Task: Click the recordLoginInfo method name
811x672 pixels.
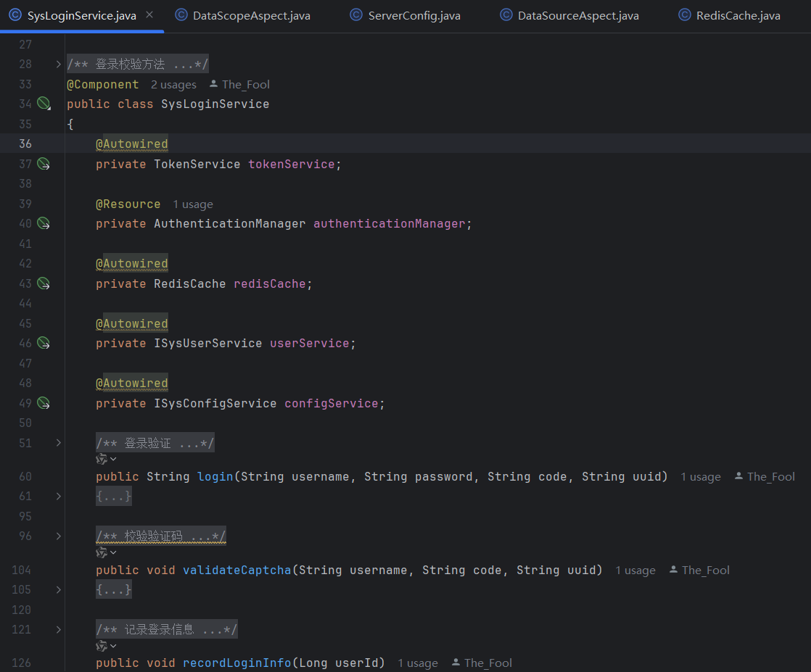Action: (237, 663)
